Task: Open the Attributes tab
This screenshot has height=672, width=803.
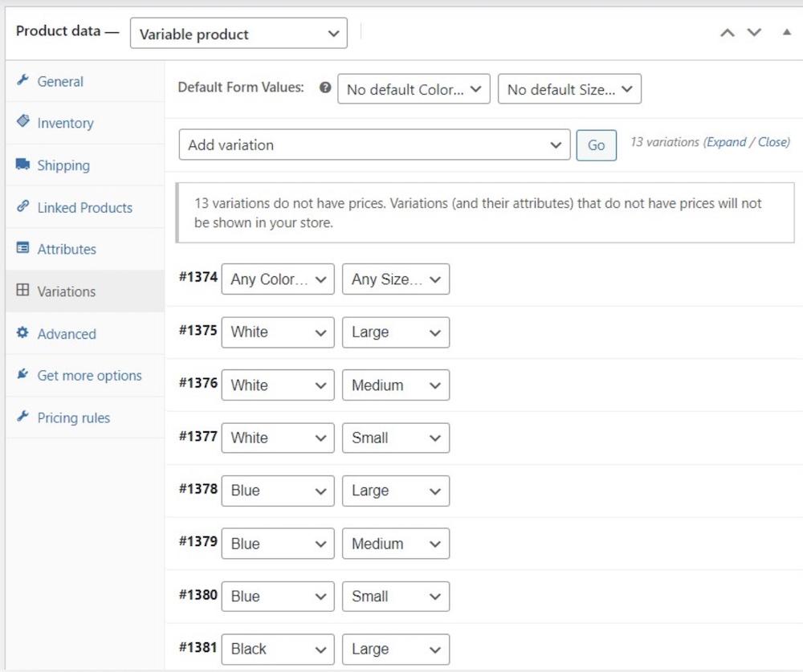Action: click(x=85, y=249)
